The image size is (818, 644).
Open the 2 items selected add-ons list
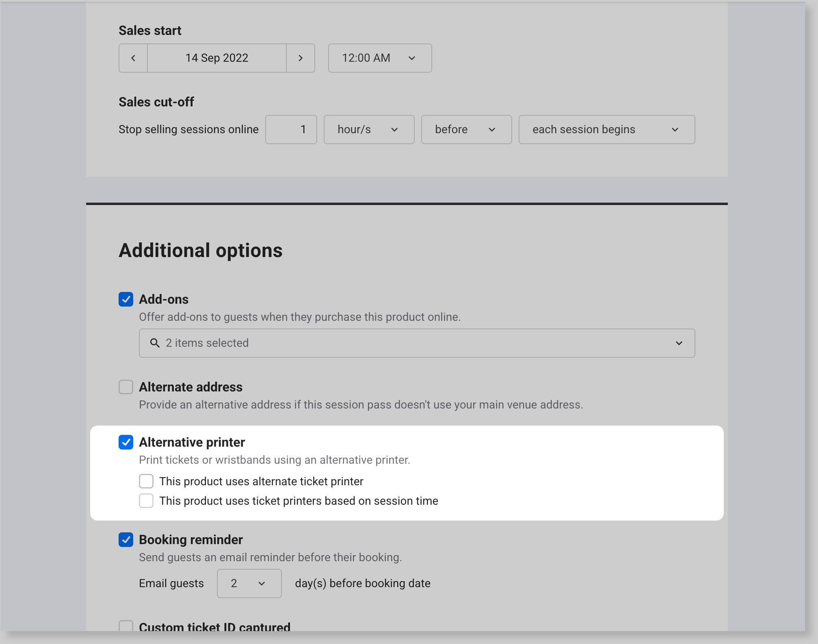(x=417, y=343)
